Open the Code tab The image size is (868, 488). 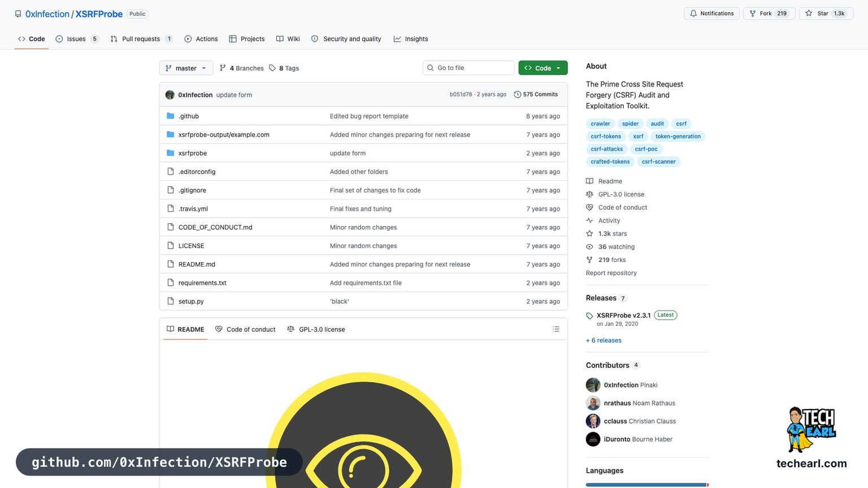31,39
